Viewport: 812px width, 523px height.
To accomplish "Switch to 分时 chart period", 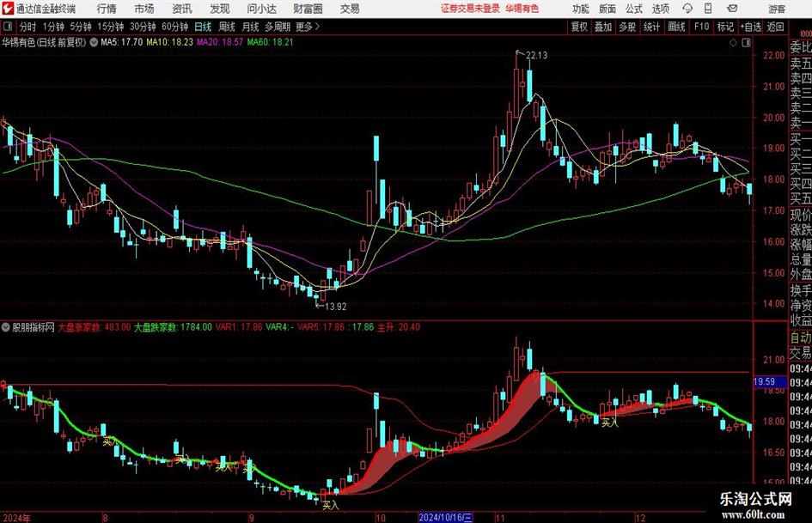I will 27,27.
